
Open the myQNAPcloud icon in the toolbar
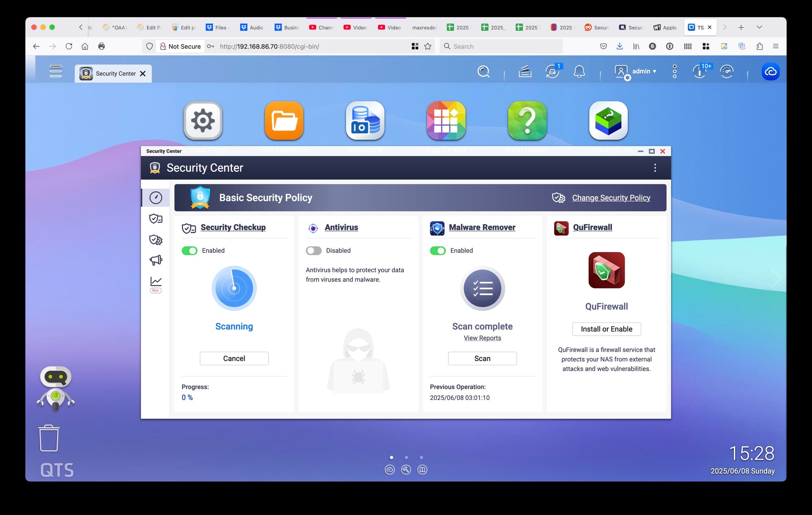point(771,71)
